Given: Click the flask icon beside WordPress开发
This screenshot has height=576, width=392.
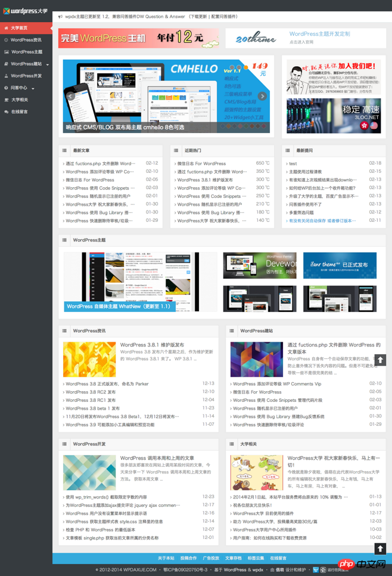Looking at the screenshot, I should pos(6,76).
